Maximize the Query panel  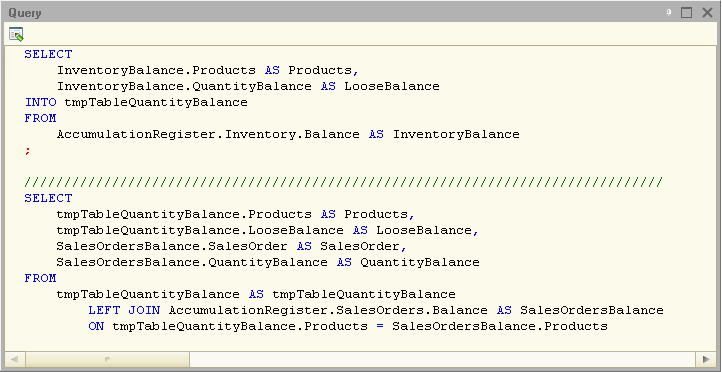pos(687,13)
